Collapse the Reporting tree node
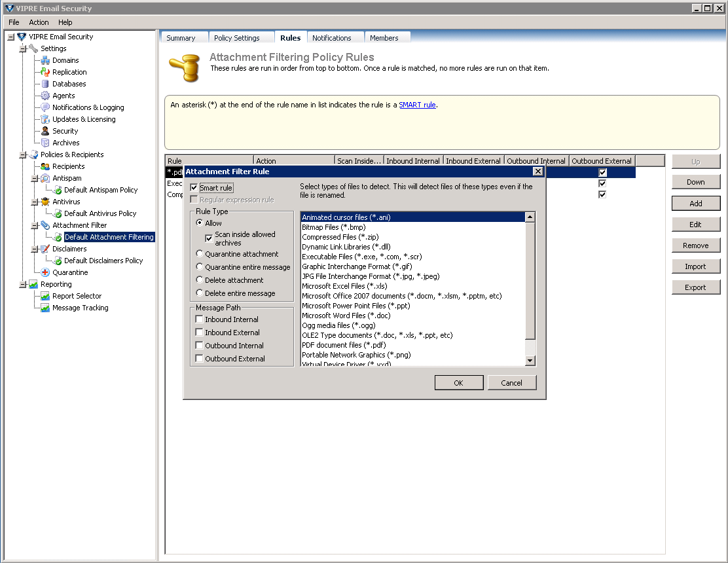The height and width of the screenshot is (563, 728). pos(22,285)
